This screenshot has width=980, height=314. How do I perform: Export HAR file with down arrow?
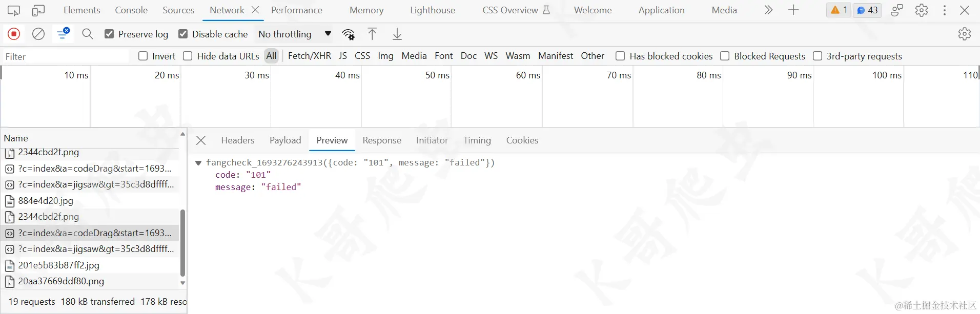coord(397,34)
